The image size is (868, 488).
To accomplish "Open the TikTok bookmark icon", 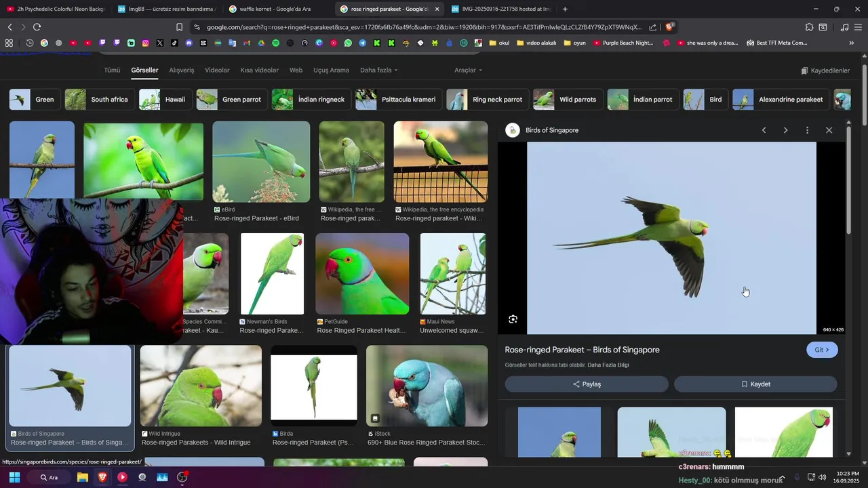I will [x=174, y=43].
